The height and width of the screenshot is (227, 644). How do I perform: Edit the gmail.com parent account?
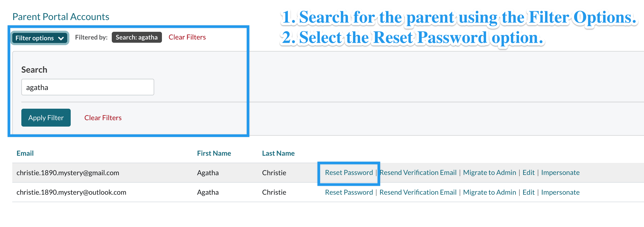pos(528,173)
